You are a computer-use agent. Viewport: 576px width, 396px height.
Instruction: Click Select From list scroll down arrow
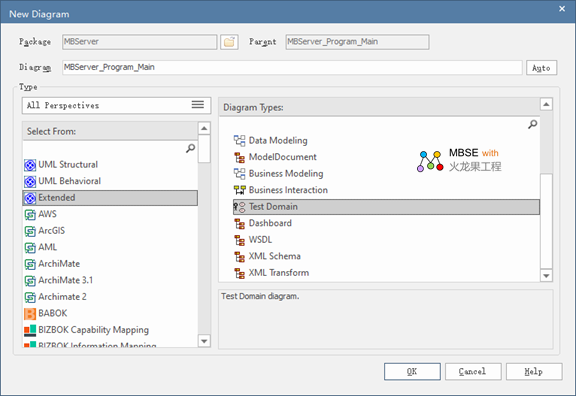pyautogui.click(x=204, y=341)
